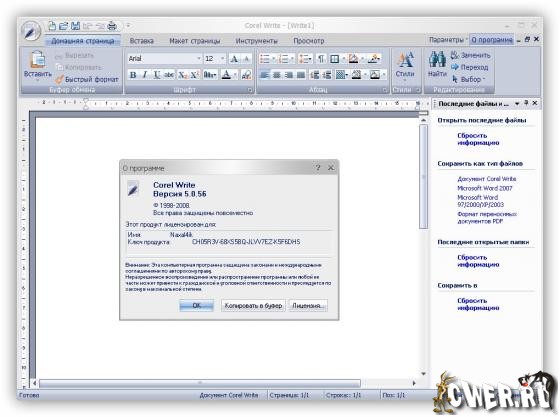Show paragraph marks pilcrow icon
The height and width of the screenshot is (417, 560).
click(321, 59)
